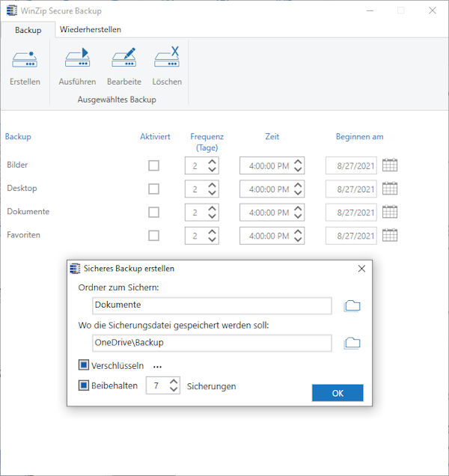The height and width of the screenshot is (476, 449).
Task: Decrease Favoriten time with down arrow
Action: pos(298,239)
